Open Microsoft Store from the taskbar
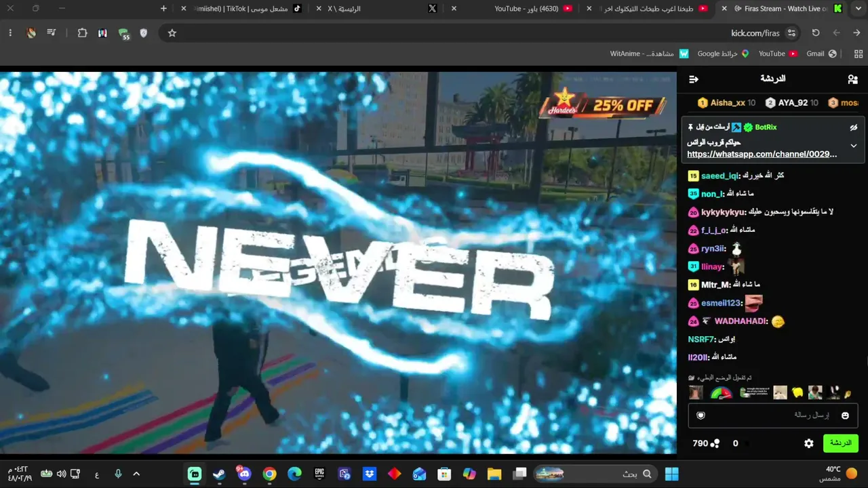The image size is (868, 488). pos(444,474)
